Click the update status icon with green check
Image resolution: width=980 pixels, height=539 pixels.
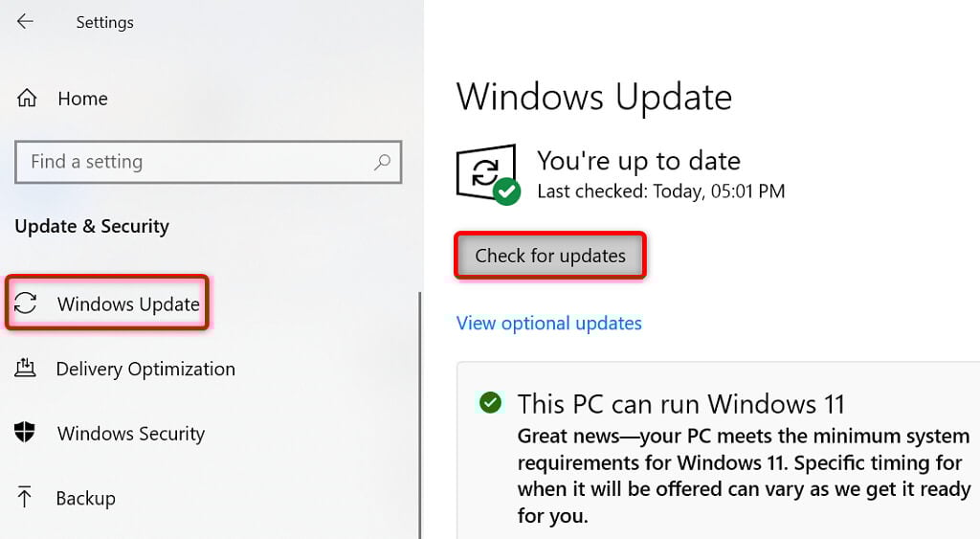(487, 173)
